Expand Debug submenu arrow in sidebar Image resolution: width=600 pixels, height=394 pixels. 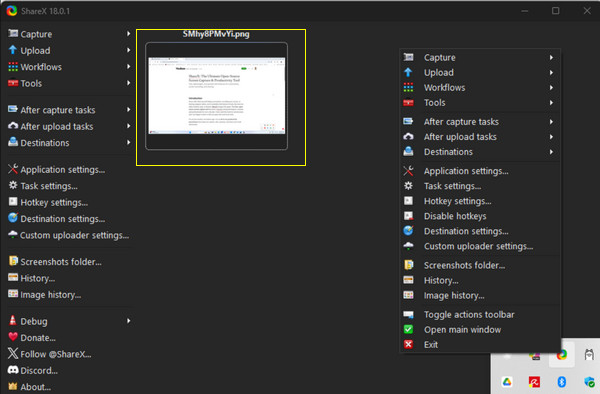[129, 321]
